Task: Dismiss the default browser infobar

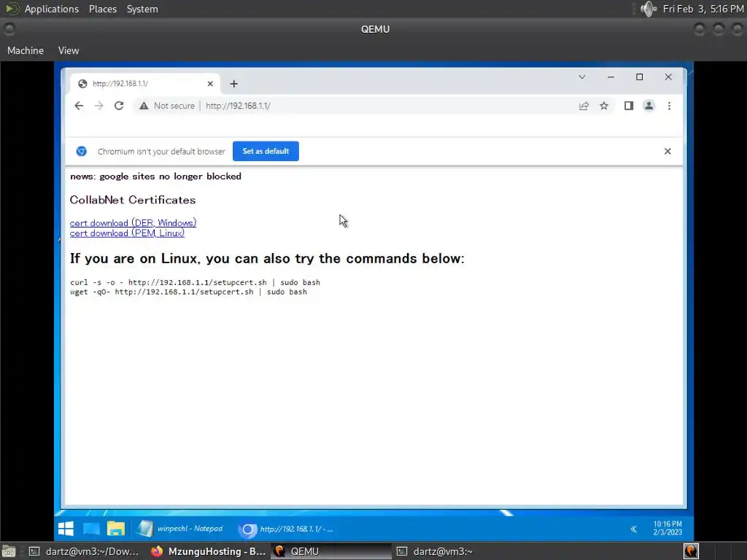Action: coord(667,151)
